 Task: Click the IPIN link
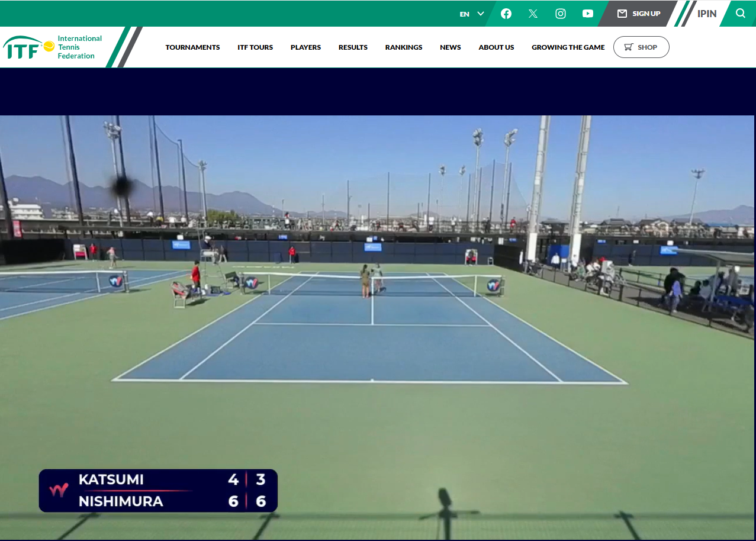pos(707,14)
